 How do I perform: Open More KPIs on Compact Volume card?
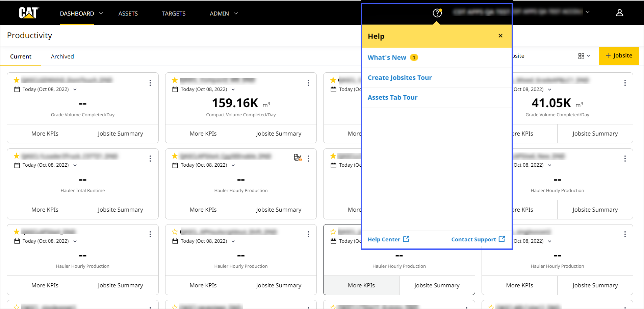(203, 134)
